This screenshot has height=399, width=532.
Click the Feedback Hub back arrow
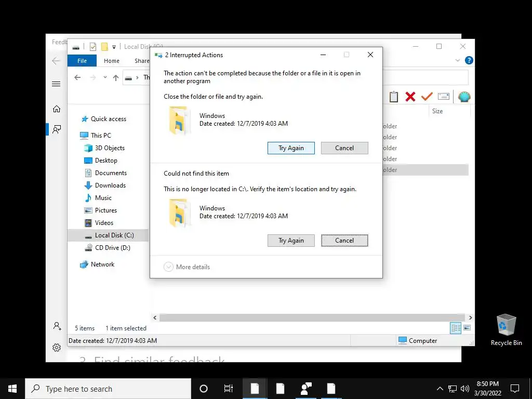56,61
